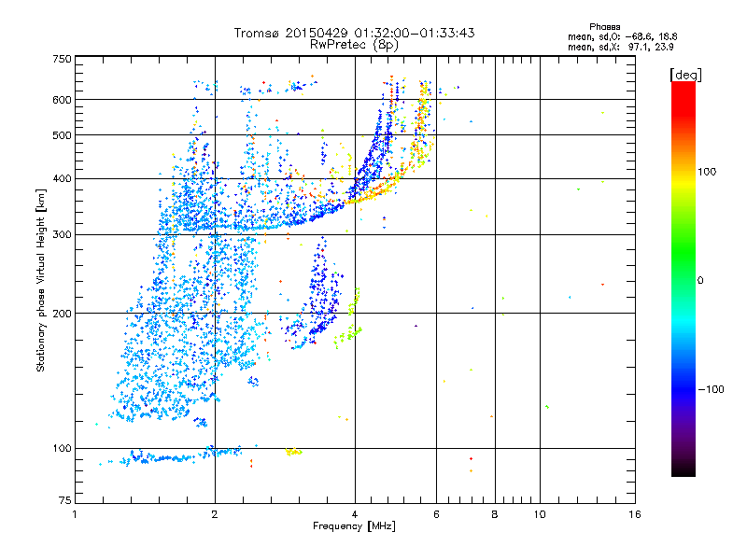Click the y-axis tick label '400'
The height and width of the screenshot is (560, 747).
pos(62,178)
